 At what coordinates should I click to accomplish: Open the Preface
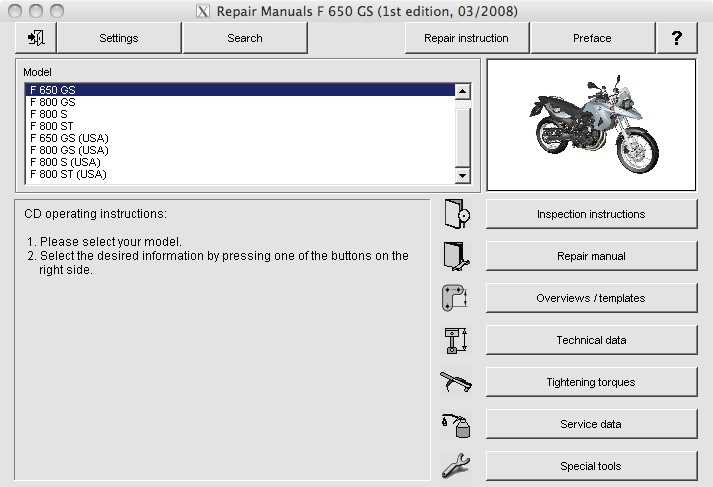click(x=592, y=38)
